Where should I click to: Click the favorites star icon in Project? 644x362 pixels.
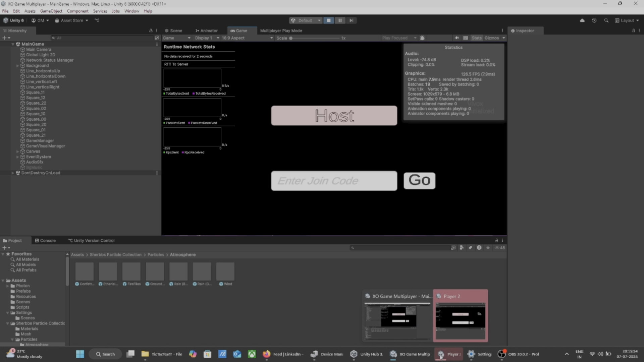488,248
